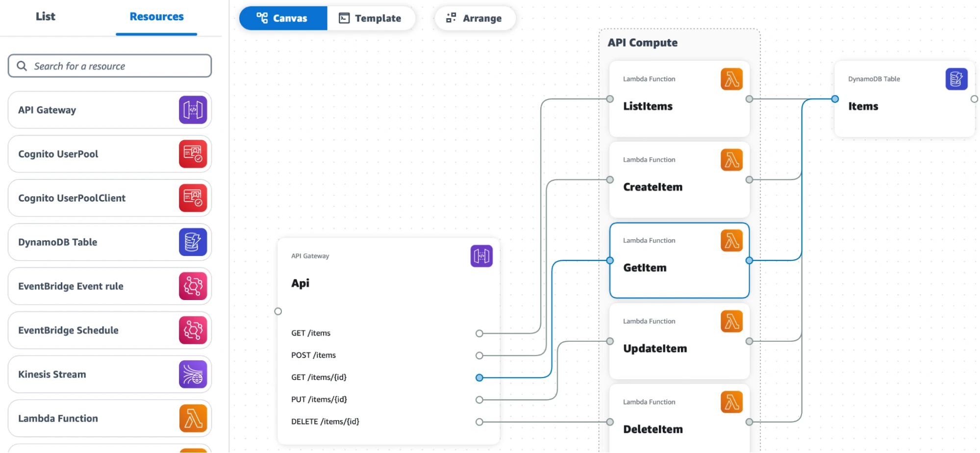The height and width of the screenshot is (453, 980).
Task: Click the Kinesis Stream icon
Action: pyautogui.click(x=193, y=375)
